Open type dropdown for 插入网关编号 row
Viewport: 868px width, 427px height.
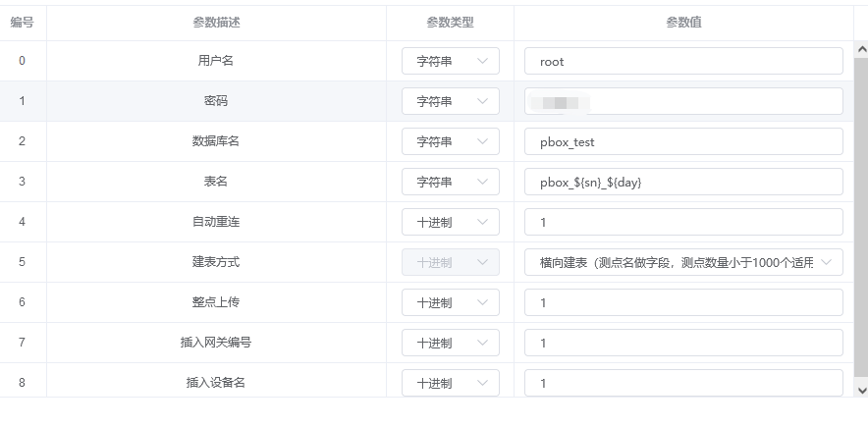[450, 343]
